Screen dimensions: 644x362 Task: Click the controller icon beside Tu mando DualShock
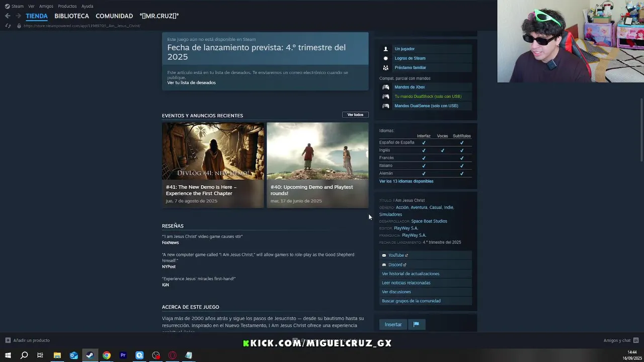point(386,97)
